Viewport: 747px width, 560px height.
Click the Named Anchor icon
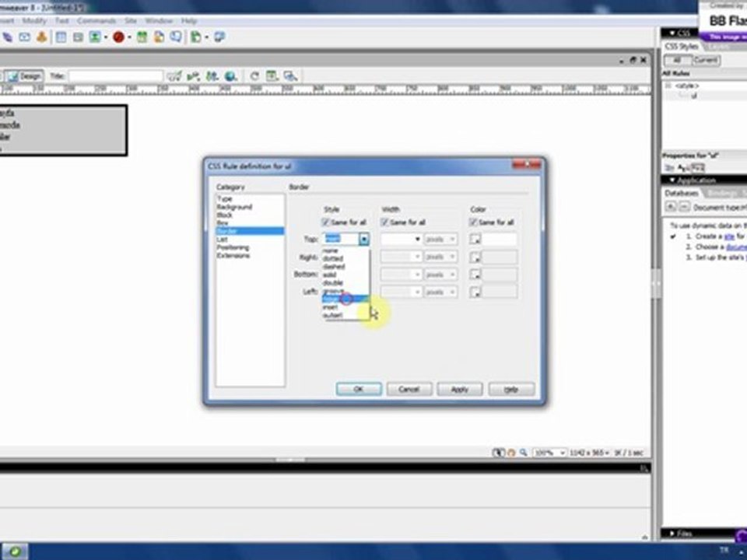(41, 37)
